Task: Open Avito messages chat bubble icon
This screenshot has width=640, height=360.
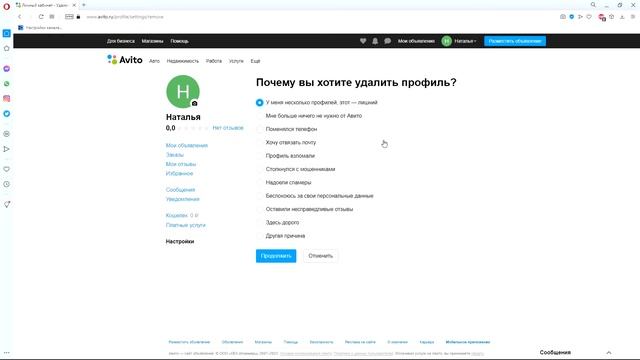Action: (x=387, y=41)
